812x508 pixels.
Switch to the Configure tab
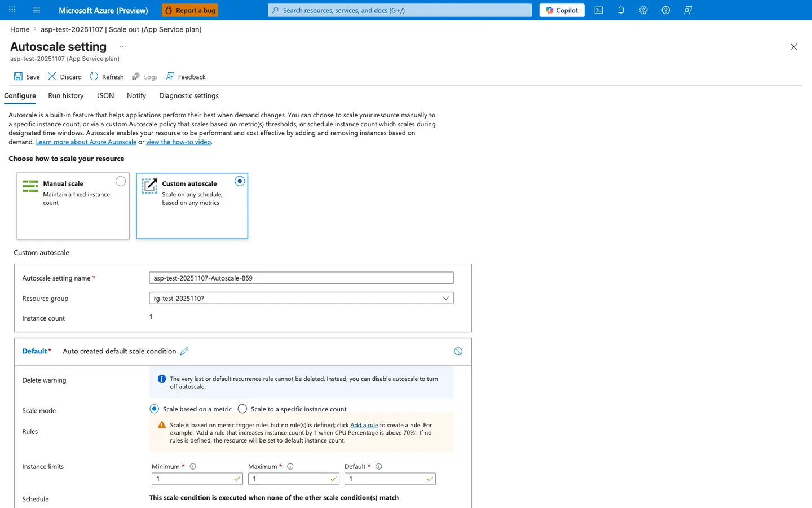coord(20,96)
